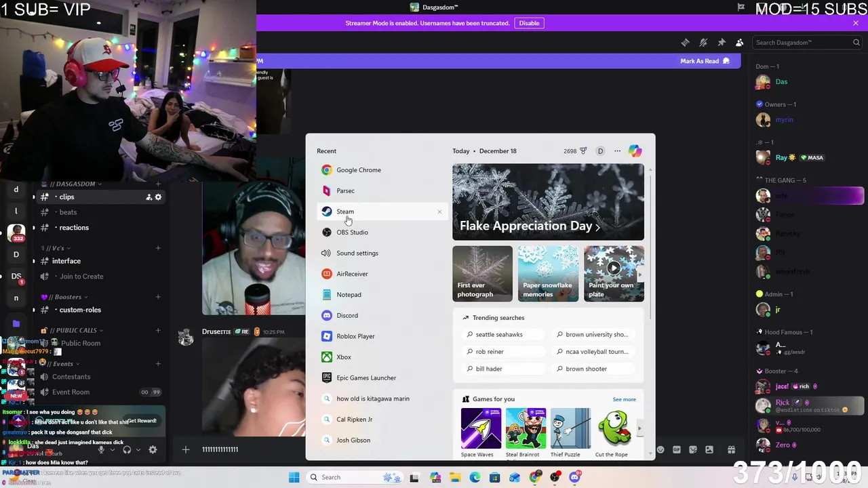Open pinned messages in Discord
The width and height of the screenshot is (868, 488).
pos(722,43)
